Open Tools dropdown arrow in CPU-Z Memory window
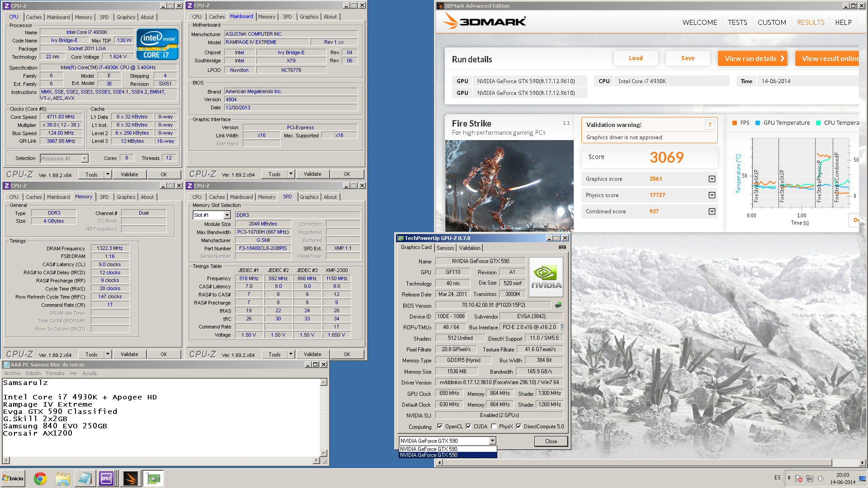Viewport: 868px width, 488px height. (108, 354)
